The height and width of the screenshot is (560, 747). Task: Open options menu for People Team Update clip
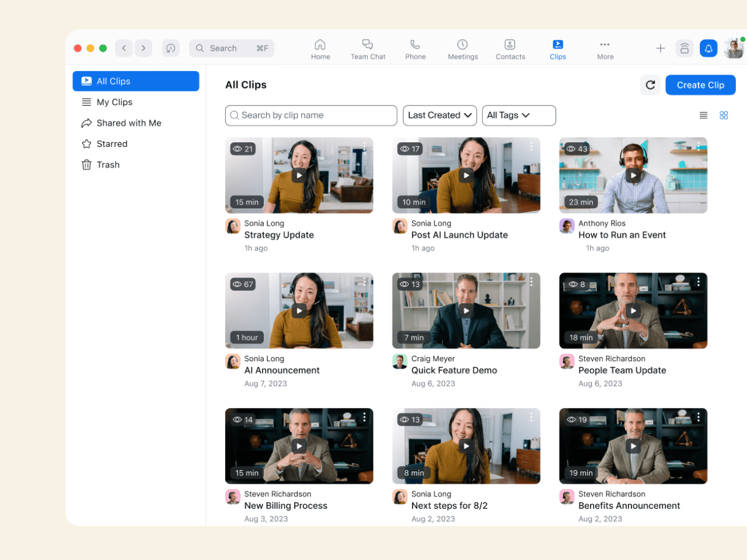click(x=698, y=282)
